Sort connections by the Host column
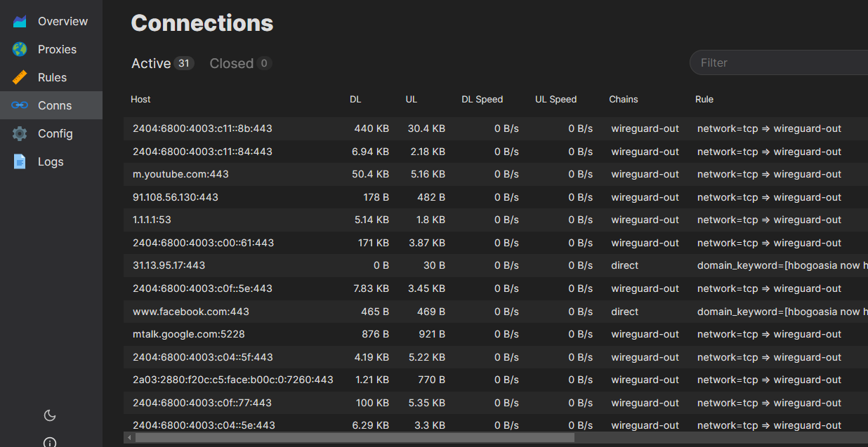The height and width of the screenshot is (447, 868). click(x=140, y=99)
